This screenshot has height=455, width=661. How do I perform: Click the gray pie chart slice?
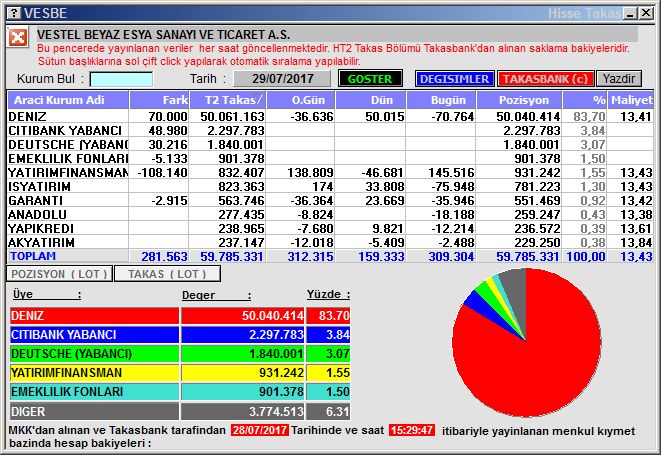(x=516, y=295)
